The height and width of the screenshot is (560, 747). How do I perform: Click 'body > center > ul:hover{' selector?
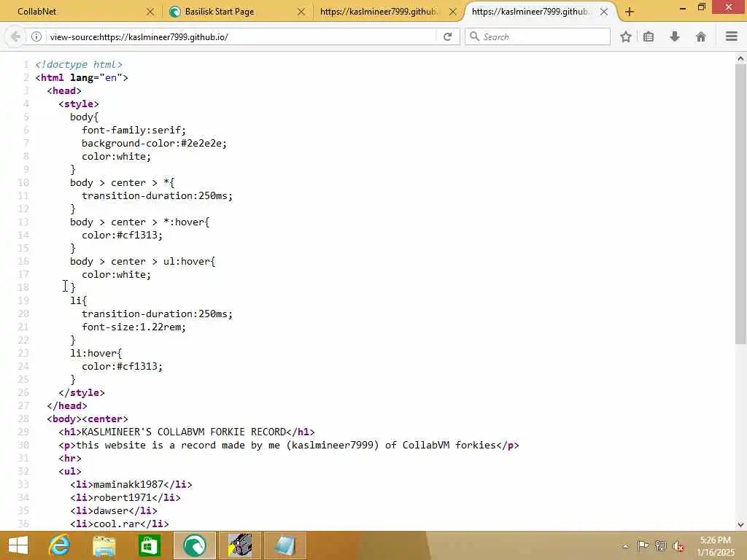(x=142, y=262)
